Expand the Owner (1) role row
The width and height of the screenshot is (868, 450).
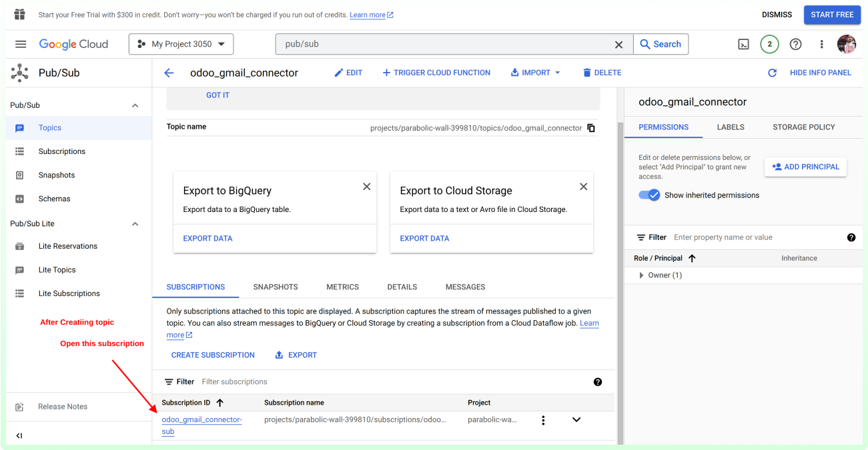(641, 275)
